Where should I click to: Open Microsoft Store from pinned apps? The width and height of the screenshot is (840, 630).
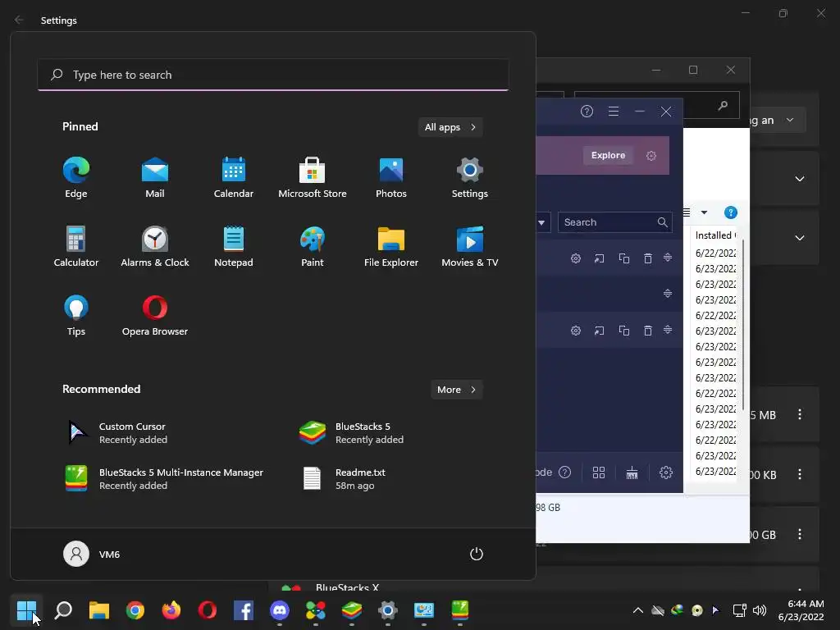coord(313,178)
